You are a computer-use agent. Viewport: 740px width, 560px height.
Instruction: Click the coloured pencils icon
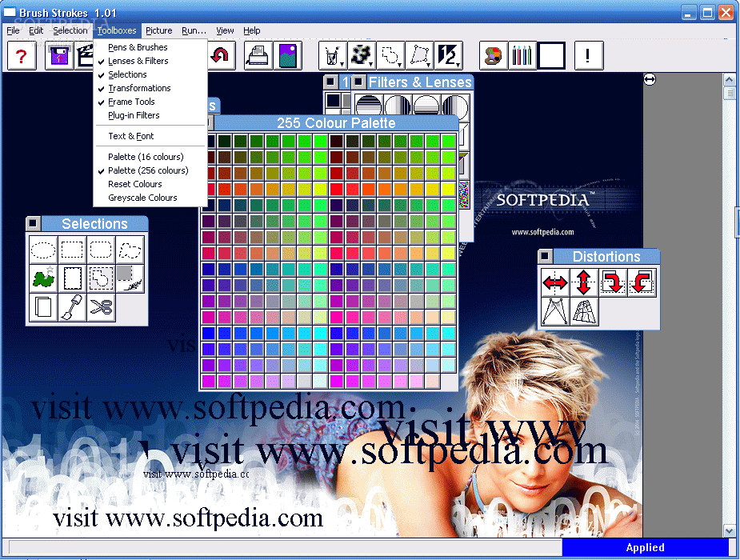click(522, 56)
